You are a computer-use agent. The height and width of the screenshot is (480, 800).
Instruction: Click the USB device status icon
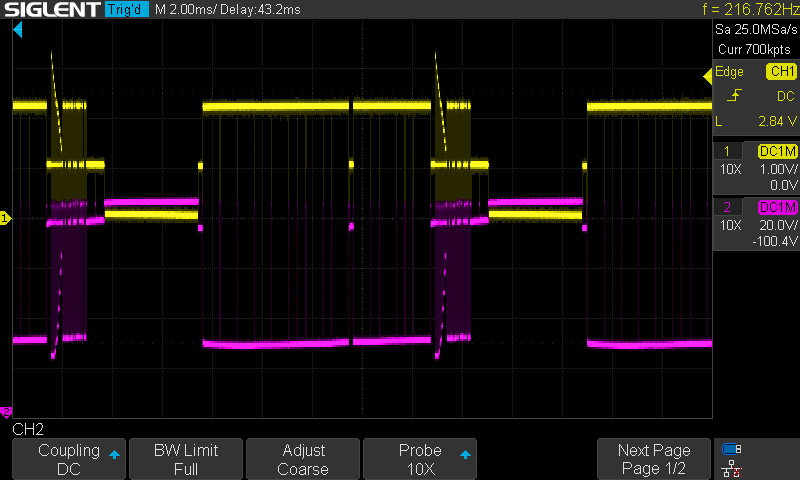(x=732, y=449)
